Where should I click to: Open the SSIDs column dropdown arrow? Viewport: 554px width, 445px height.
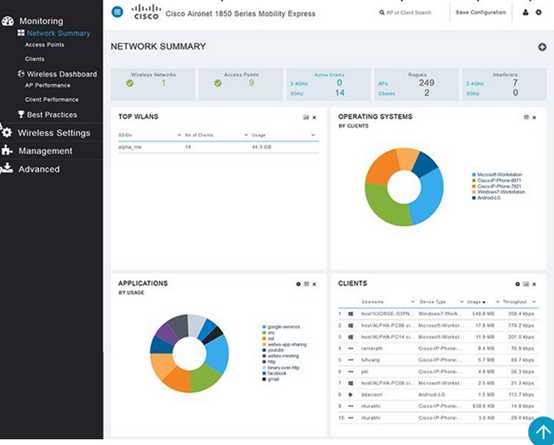click(179, 135)
